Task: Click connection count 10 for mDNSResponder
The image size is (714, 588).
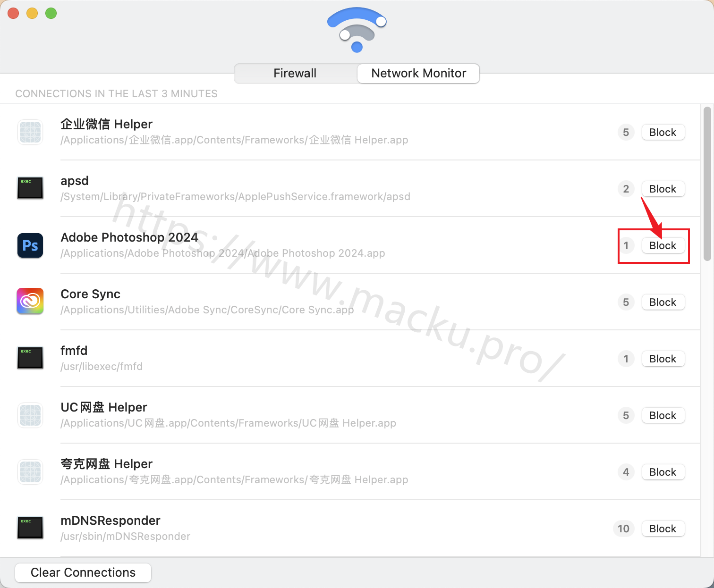Action: [624, 529]
